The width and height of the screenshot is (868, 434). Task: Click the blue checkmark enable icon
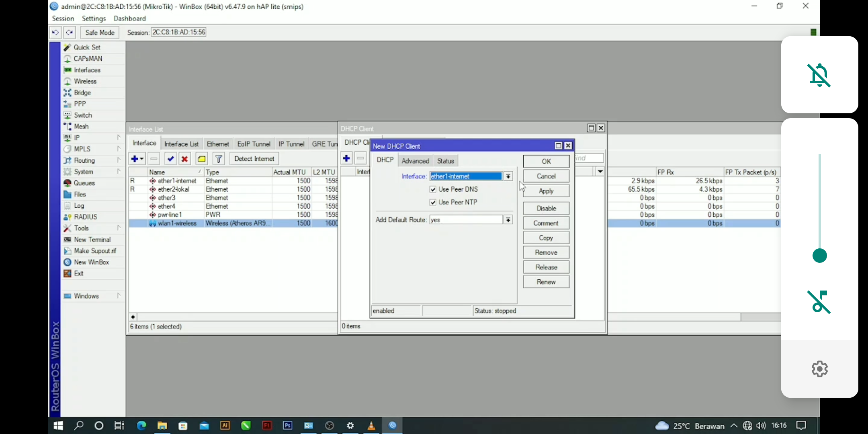tap(170, 159)
